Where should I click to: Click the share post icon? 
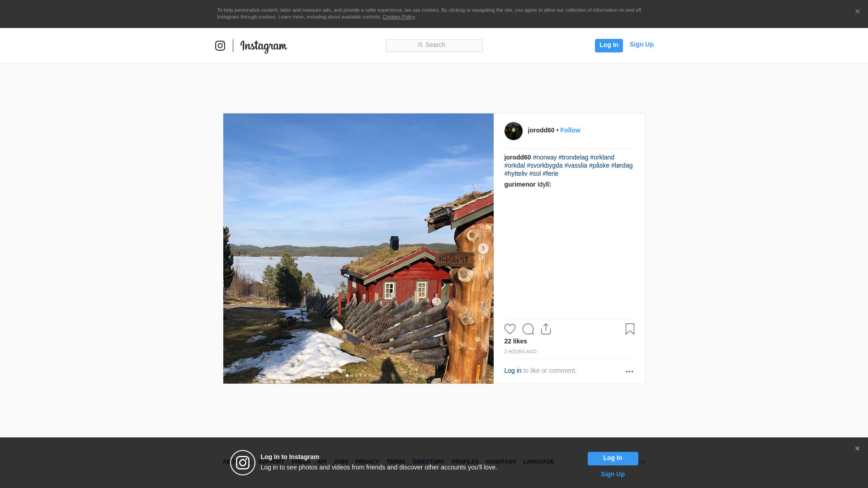tap(546, 329)
